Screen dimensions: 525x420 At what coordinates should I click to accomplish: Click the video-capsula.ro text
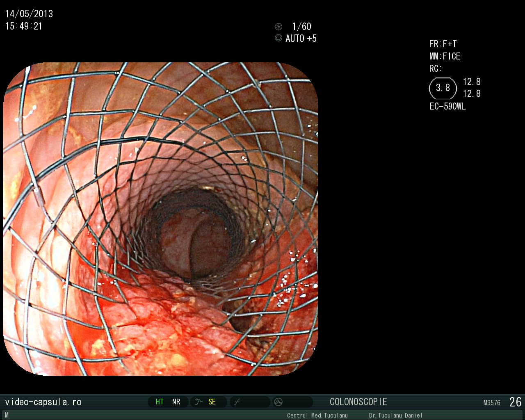coord(43,402)
